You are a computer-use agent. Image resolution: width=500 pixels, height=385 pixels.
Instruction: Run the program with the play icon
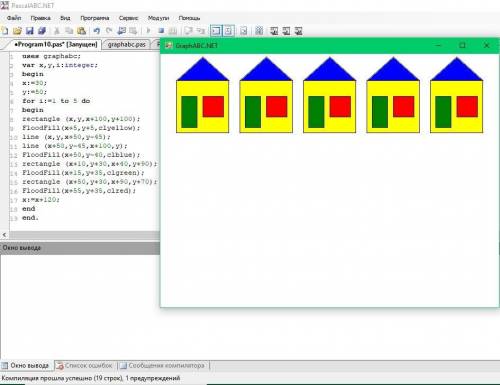click(x=148, y=31)
